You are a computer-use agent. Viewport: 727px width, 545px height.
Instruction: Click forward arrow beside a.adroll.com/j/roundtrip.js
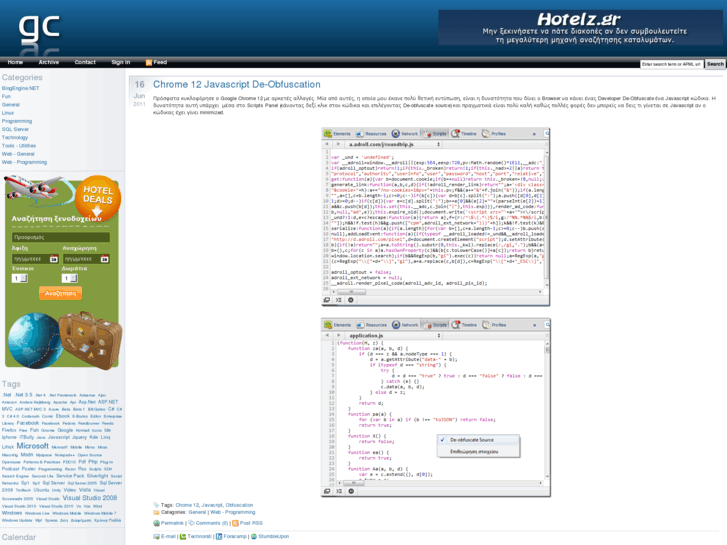(x=338, y=144)
